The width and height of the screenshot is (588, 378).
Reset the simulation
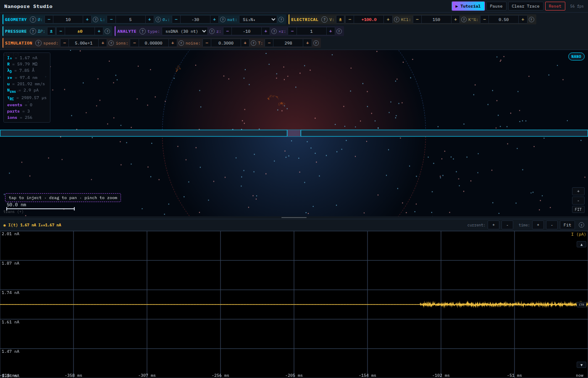(x=555, y=6)
